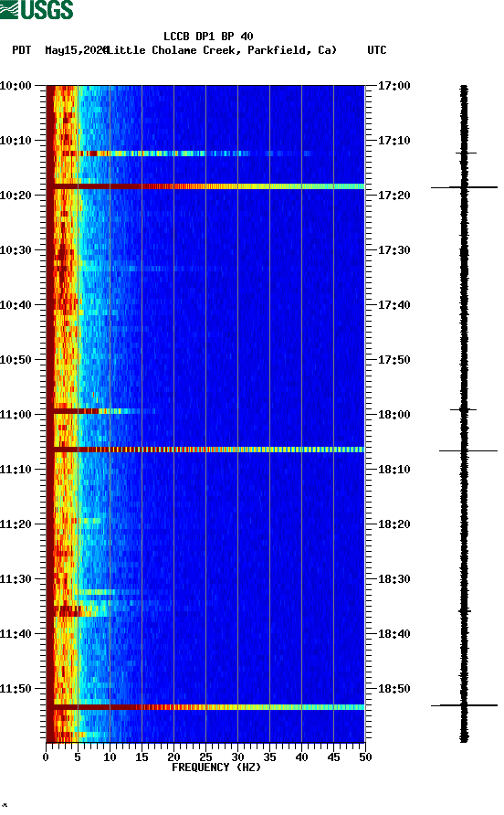Click the seismogram trace spike near 18:53 UTC
The width and height of the screenshot is (504, 815).
[x=464, y=705]
